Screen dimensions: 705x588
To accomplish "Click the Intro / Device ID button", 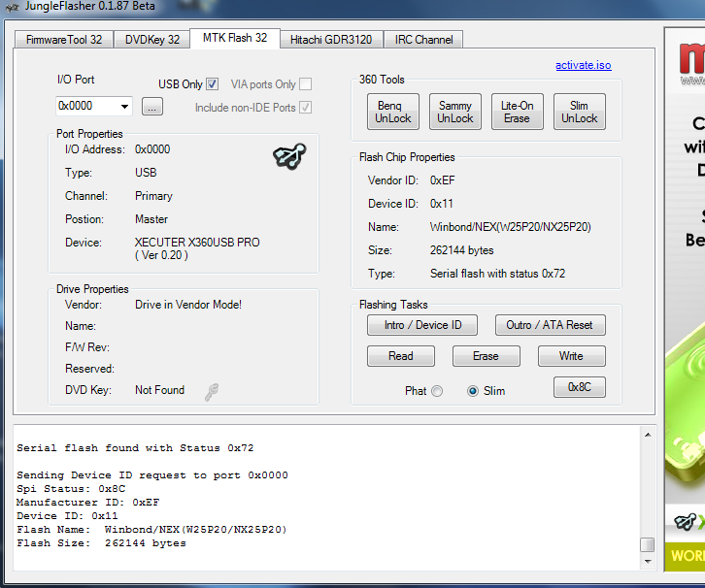I will [422, 325].
